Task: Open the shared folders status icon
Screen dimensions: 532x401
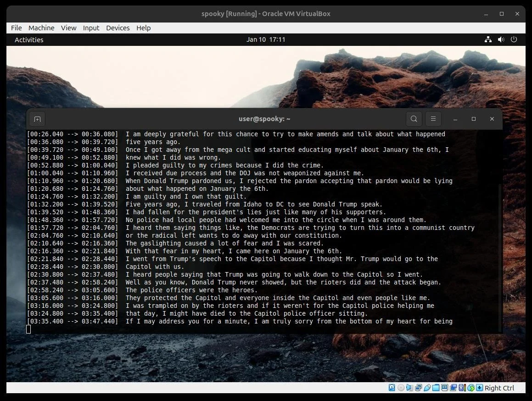Action: (x=436, y=387)
